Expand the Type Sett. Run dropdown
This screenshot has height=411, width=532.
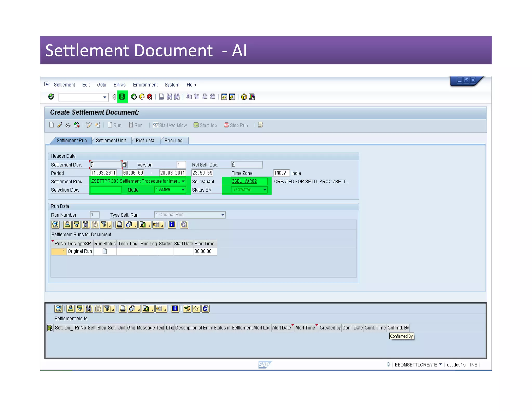223,215
